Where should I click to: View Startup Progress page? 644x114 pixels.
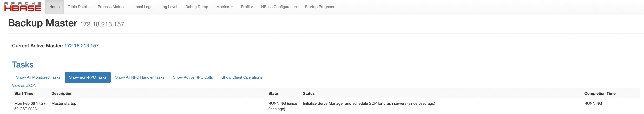coord(319,7)
